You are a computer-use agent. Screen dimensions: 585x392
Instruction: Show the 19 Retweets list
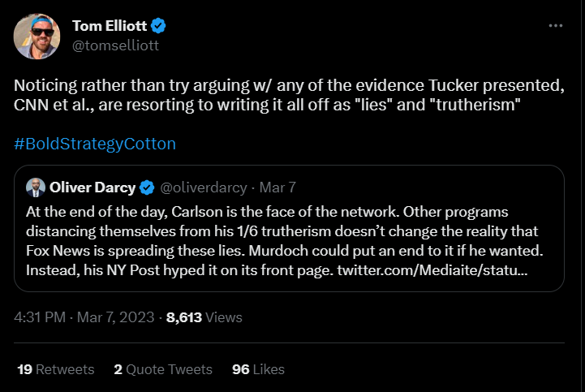click(55, 369)
